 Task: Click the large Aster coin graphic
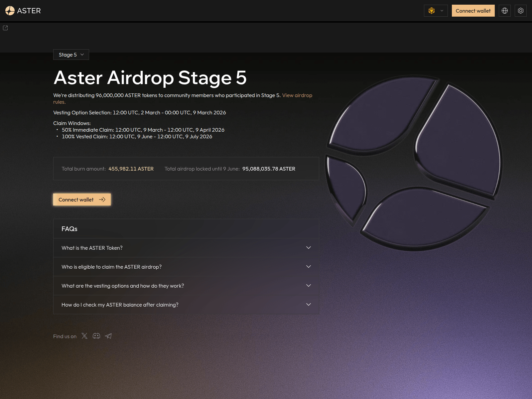413,163
